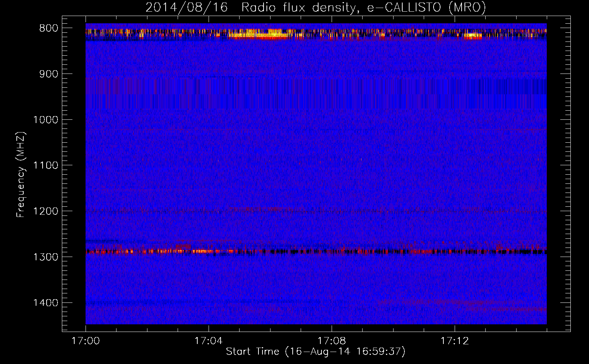Click the 1100 frequency tick label

(x=46, y=166)
